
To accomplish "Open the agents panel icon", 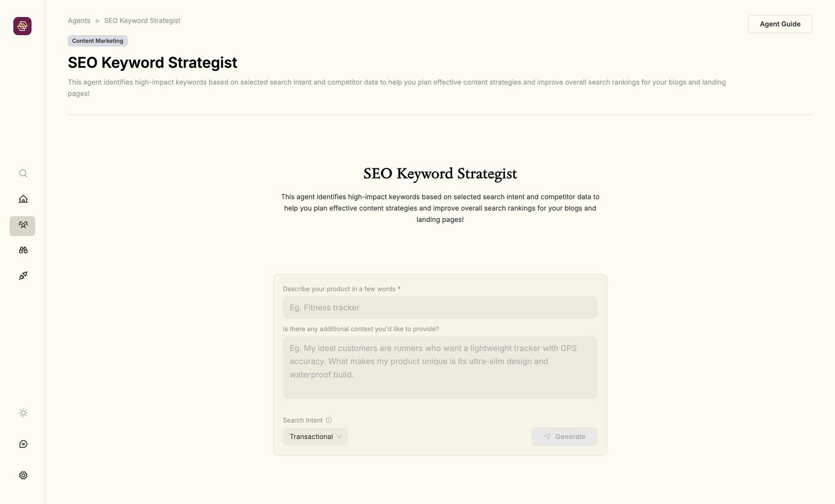I will pyautogui.click(x=22, y=225).
